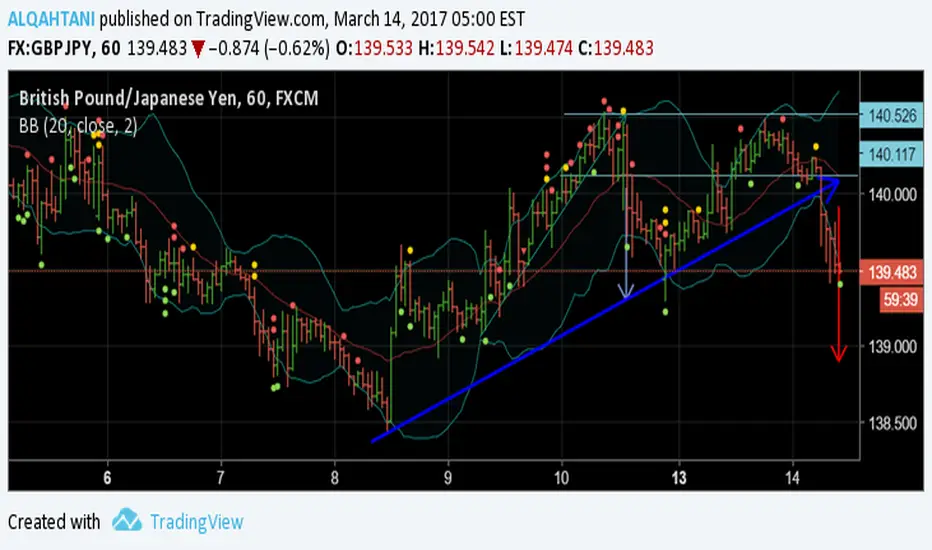Click the TradingView logo icon

(x=127, y=520)
